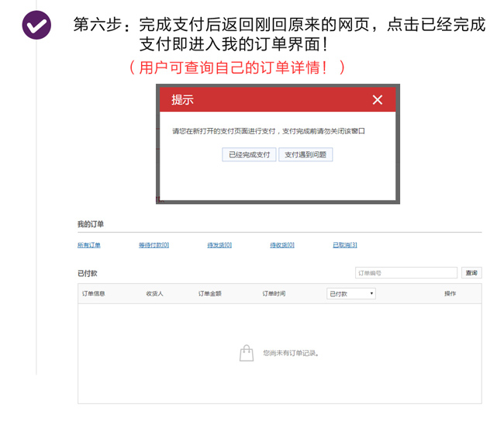The image size is (504, 422).
Task: Click the 收货人 column header
Action: point(154,294)
